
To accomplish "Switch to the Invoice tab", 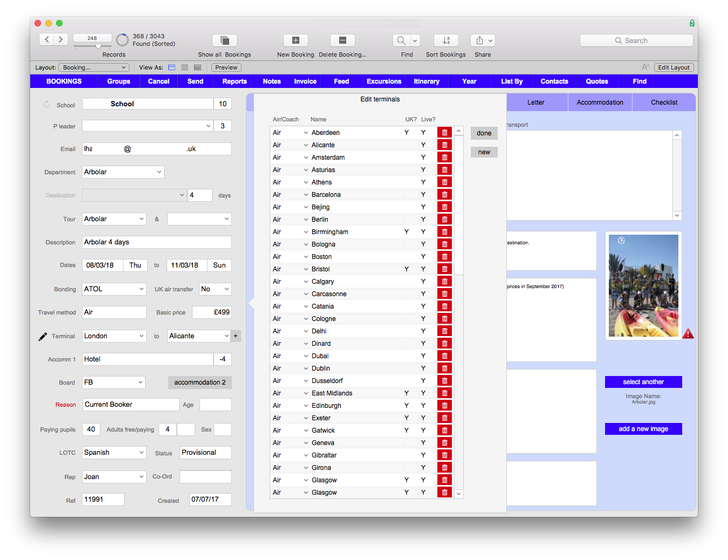I will (305, 81).
